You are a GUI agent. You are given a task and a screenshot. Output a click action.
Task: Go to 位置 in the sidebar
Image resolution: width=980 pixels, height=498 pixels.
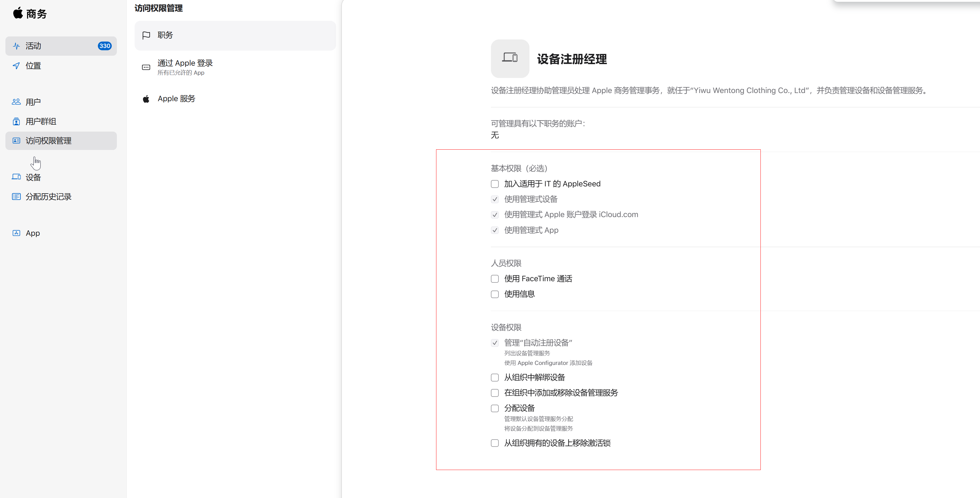click(x=61, y=66)
